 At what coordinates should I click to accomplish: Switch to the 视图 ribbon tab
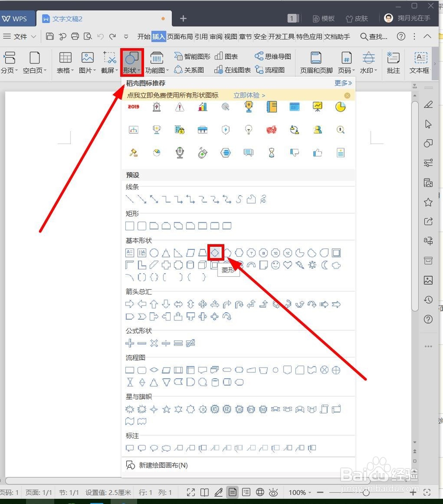(x=230, y=37)
